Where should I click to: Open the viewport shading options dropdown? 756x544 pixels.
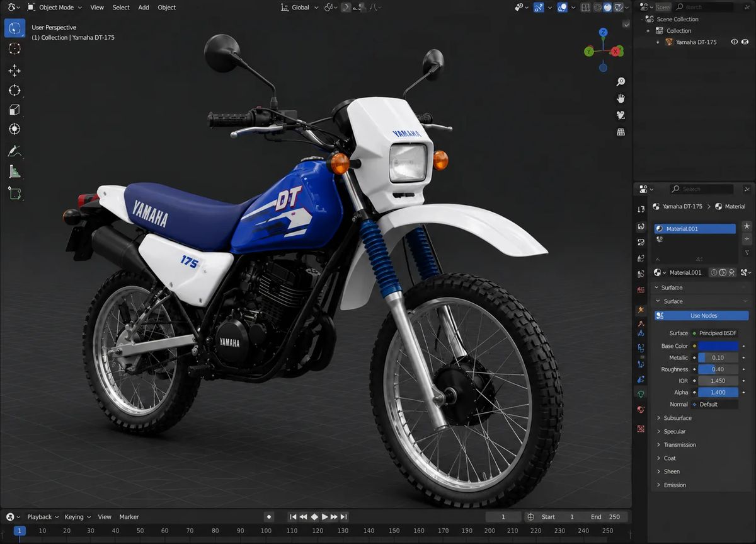(x=628, y=8)
